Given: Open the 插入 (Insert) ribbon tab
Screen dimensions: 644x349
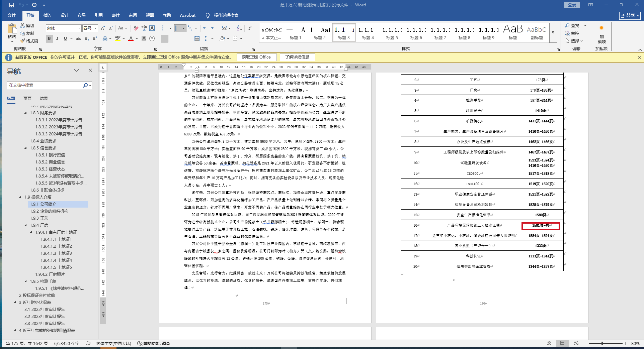Looking at the screenshot, I should coord(48,15).
